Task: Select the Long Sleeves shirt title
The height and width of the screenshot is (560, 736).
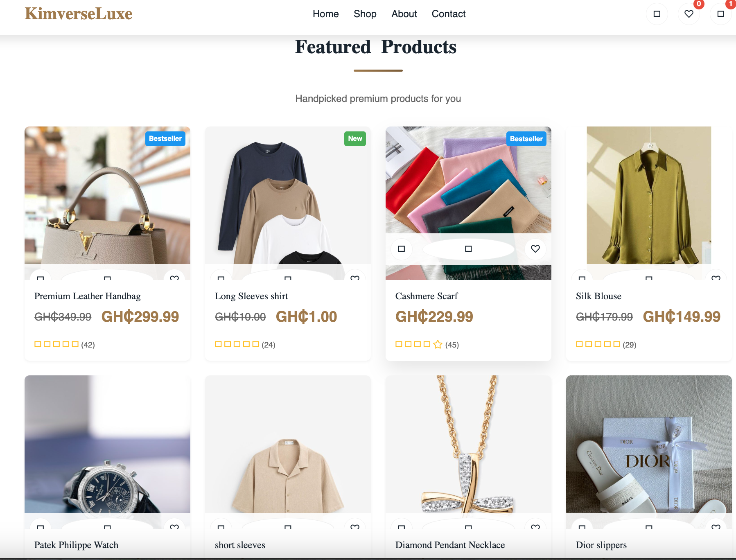Action: 251,296
